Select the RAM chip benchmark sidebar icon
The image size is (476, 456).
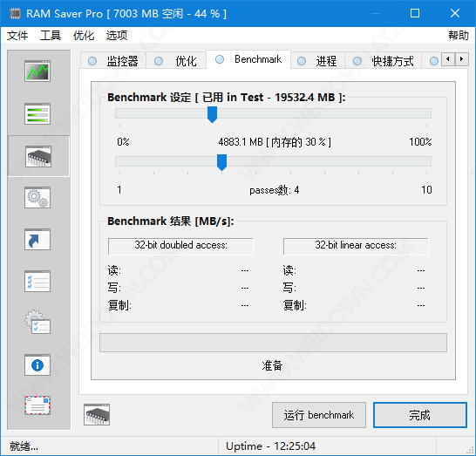tap(38, 156)
